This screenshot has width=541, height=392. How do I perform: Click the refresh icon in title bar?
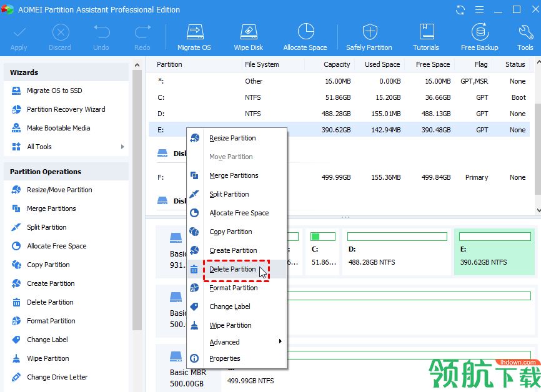point(460,9)
